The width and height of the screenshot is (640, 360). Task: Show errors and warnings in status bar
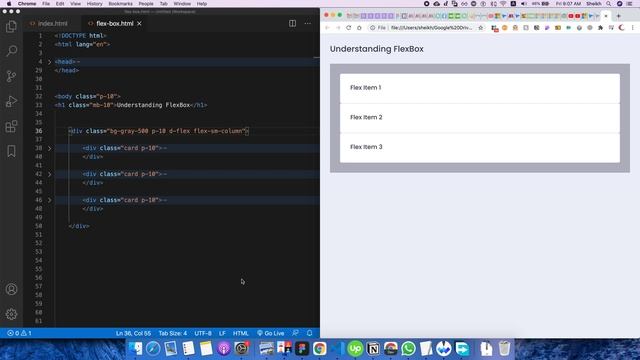[x=19, y=333]
